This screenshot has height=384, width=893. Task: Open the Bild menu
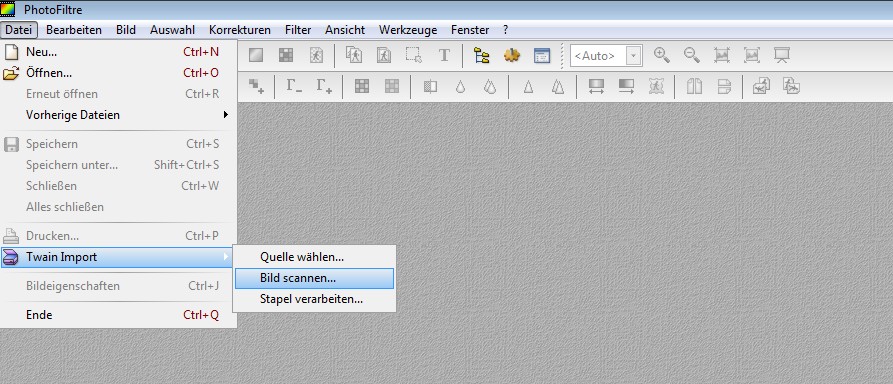coord(126,30)
